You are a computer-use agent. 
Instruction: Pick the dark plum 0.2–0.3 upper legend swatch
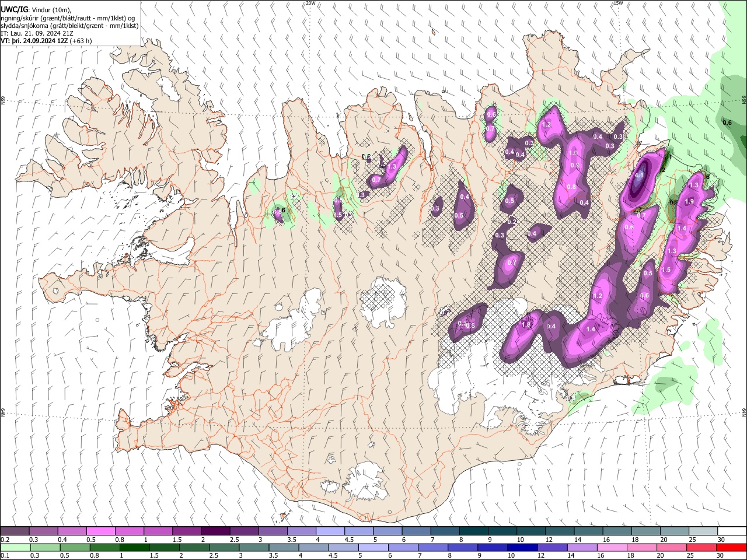15,531
